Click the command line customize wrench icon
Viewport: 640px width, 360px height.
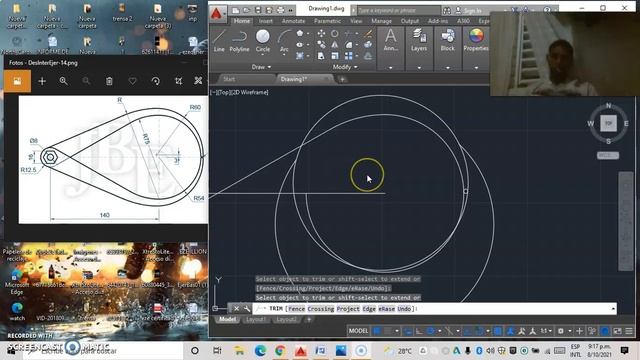coord(247,309)
